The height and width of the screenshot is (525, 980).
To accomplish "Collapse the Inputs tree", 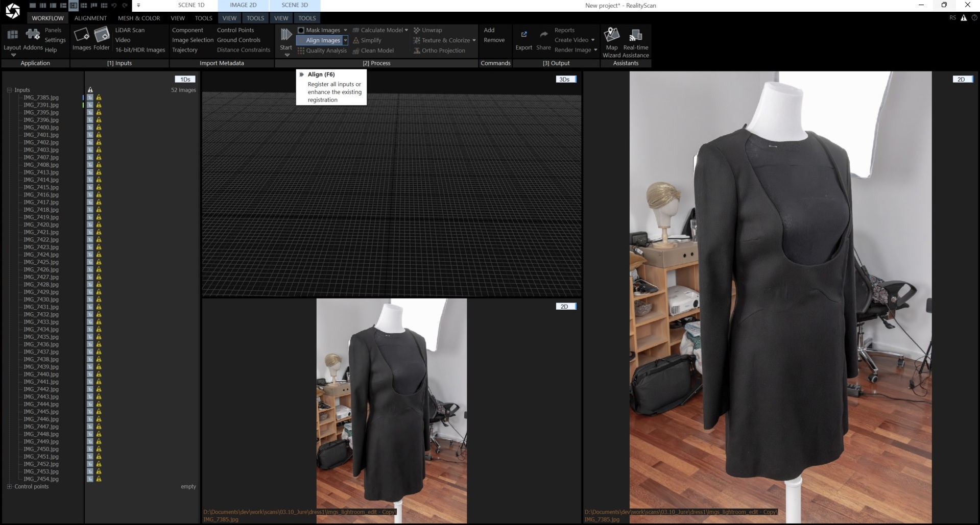I will pyautogui.click(x=9, y=90).
